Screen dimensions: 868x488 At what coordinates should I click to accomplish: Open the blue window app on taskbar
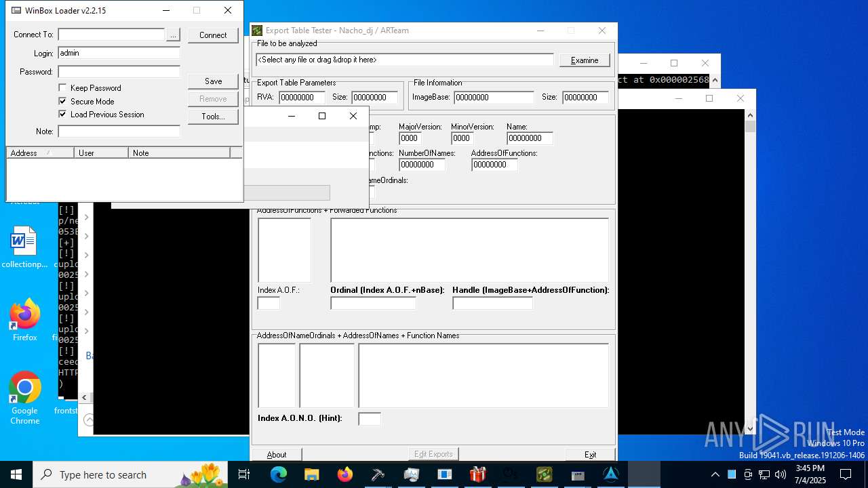click(445, 474)
